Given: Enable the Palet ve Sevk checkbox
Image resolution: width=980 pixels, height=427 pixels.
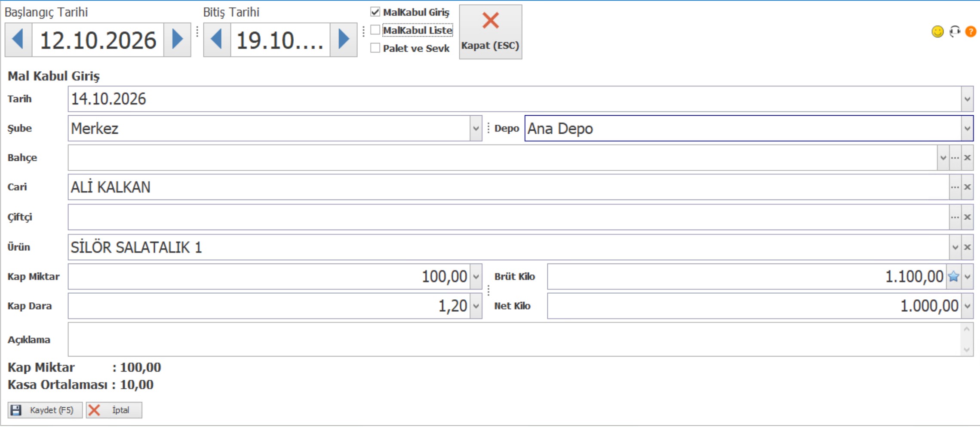Looking at the screenshot, I should point(375,48).
